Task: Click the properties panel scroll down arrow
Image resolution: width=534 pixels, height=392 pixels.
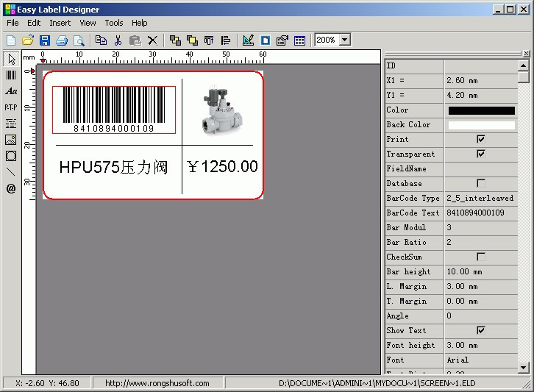Action: [x=524, y=367]
